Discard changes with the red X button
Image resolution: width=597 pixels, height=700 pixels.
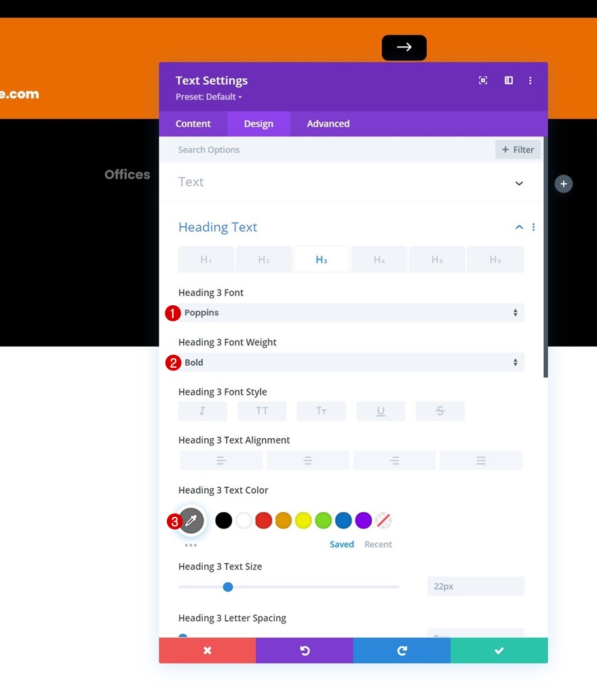click(x=207, y=650)
